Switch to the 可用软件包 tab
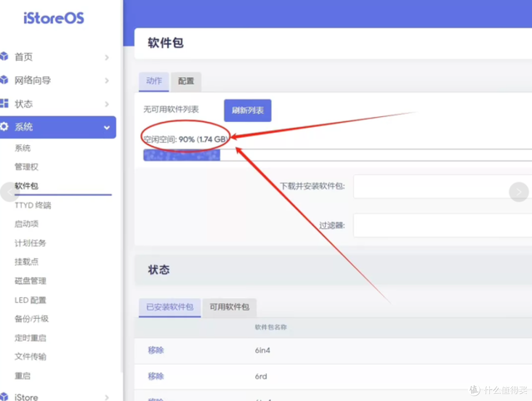Viewport: 532px width, 401px height. (230, 307)
